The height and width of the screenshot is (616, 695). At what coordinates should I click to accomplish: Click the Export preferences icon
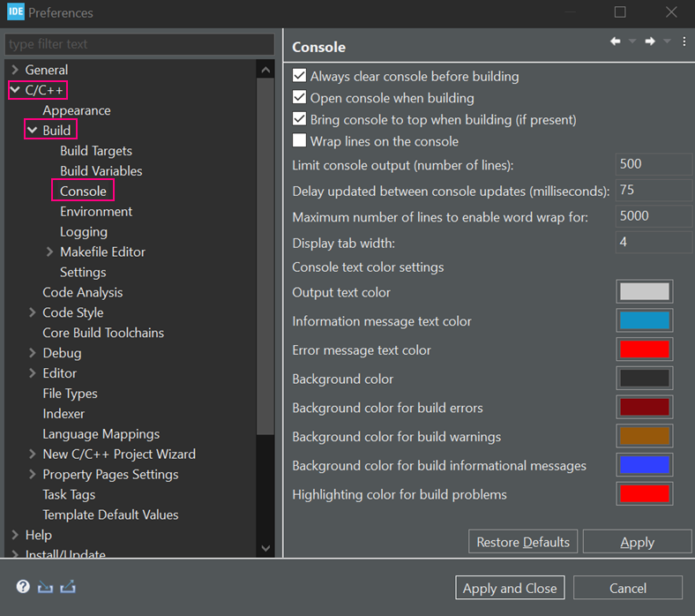(x=67, y=587)
